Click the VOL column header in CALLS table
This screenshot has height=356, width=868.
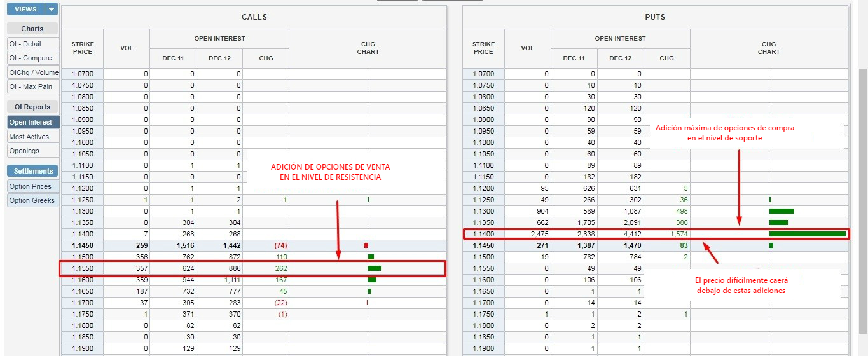click(127, 48)
